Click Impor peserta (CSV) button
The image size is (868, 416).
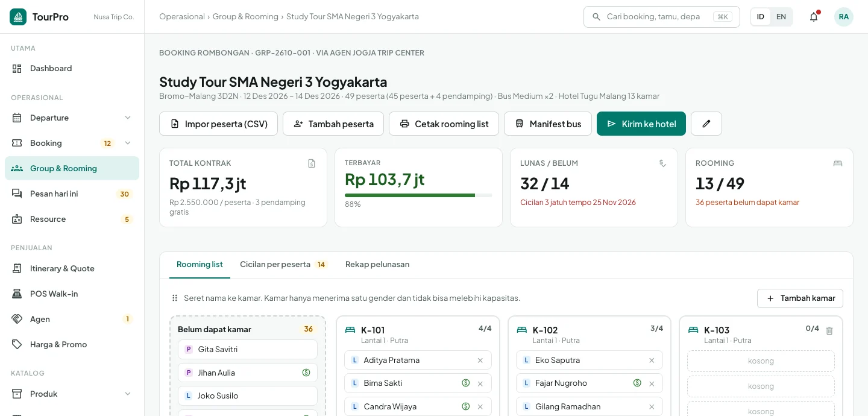coord(218,124)
